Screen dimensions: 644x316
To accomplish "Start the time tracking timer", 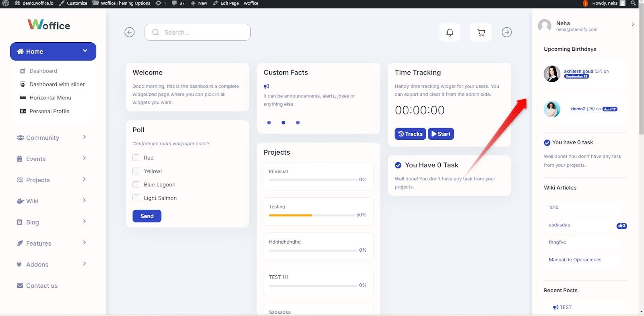I will click(x=441, y=134).
